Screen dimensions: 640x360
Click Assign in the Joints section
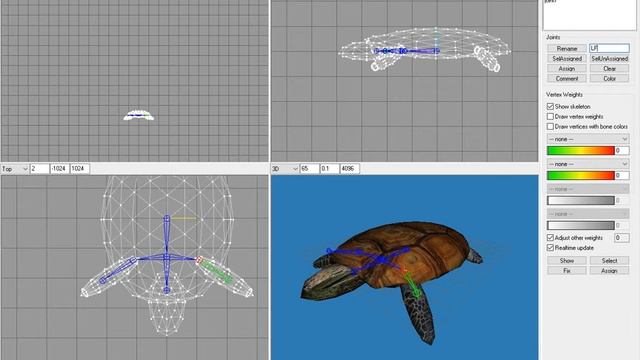coord(567,69)
